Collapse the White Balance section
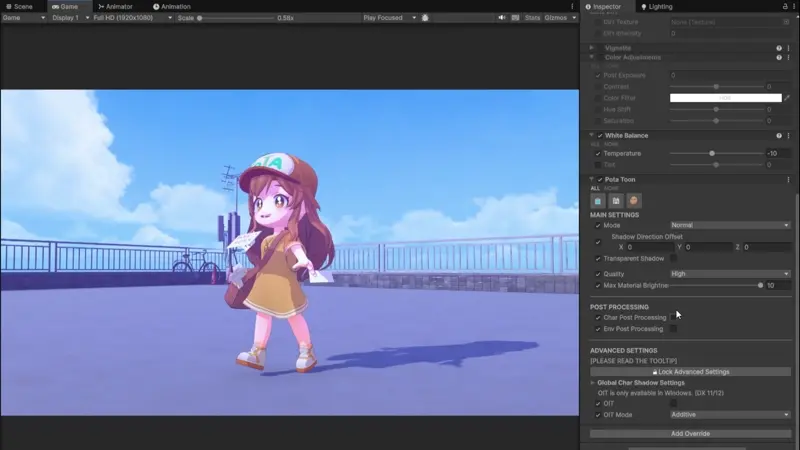The width and height of the screenshot is (800, 450). tap(592, 135)
